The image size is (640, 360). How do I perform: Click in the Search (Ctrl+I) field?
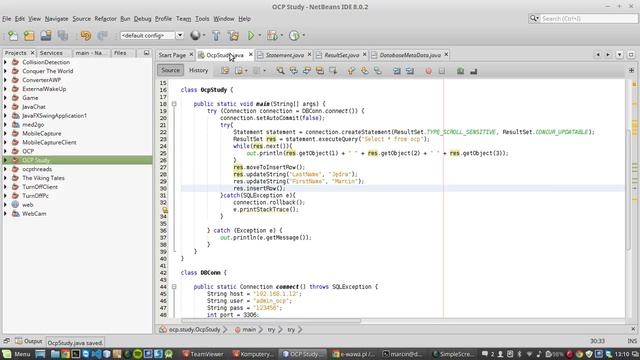tap(588, 18)
